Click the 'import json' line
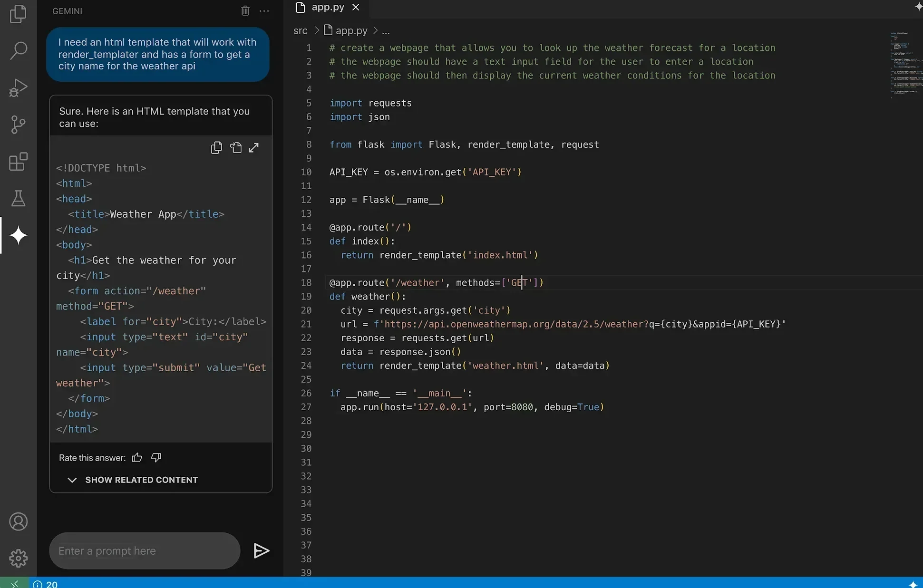 tap(359, 117)
